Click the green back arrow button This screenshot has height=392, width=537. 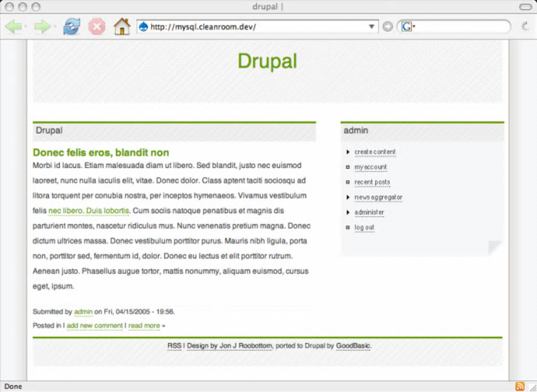[14, 27]
